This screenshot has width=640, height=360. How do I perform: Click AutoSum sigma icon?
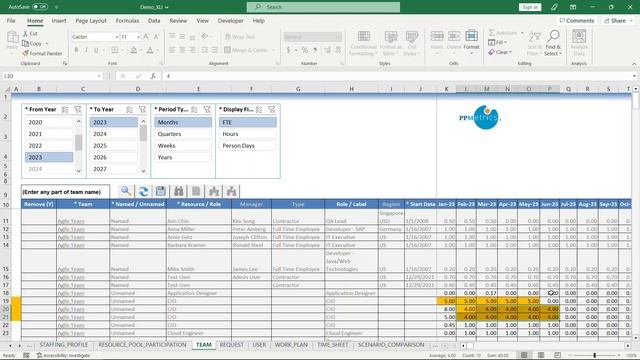click(492, 33)
